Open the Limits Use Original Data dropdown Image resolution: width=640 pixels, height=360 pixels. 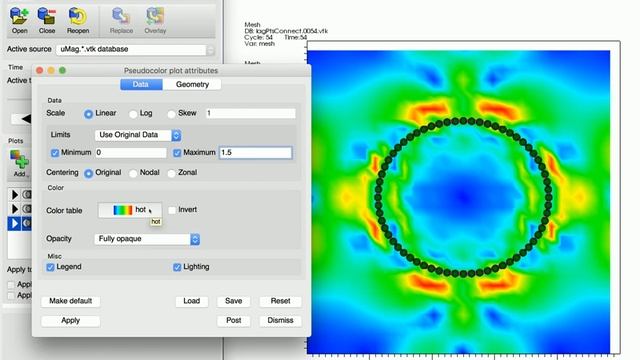138,135
